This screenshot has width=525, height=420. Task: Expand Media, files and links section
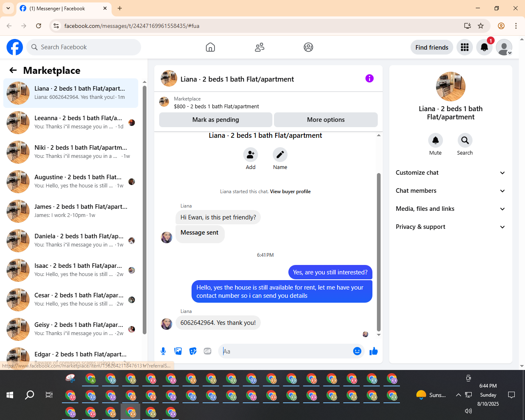(x=450, y=209)
